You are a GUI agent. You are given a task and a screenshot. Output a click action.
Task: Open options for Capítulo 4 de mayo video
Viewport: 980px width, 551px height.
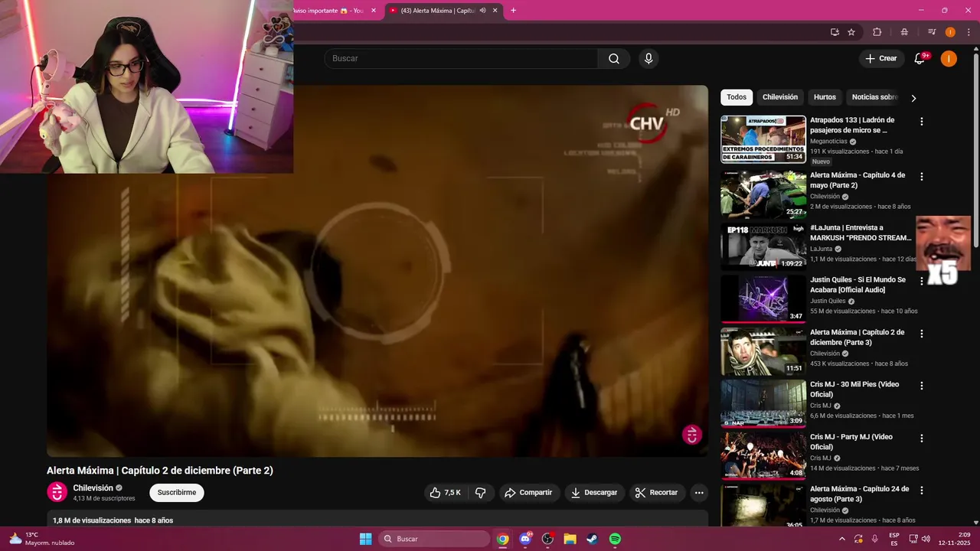(x=922, y=177)
